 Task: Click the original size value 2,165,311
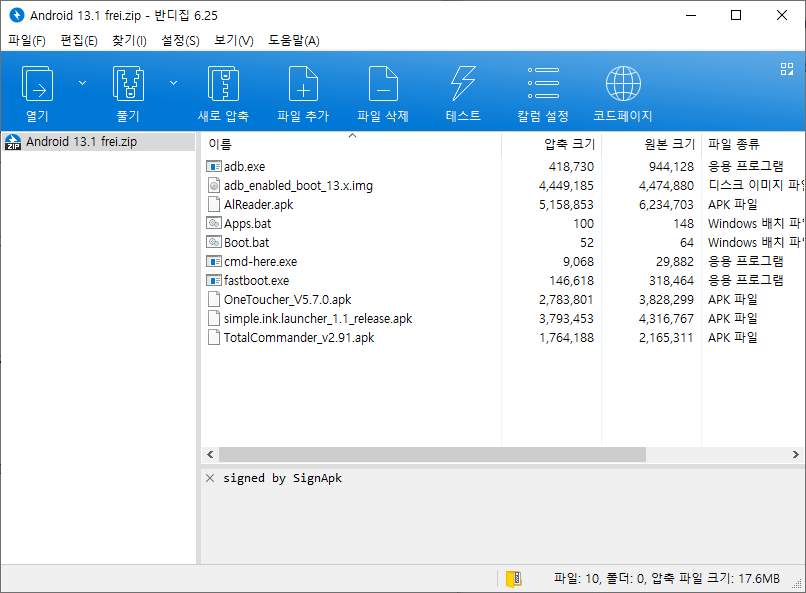(666, 338)
